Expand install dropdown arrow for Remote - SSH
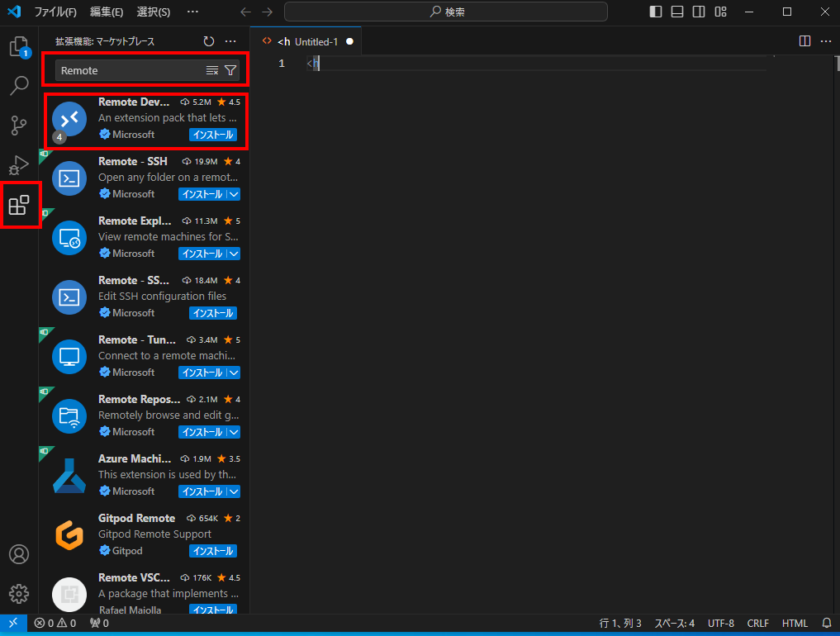The image size is (840, 636). tap(234, 194)
